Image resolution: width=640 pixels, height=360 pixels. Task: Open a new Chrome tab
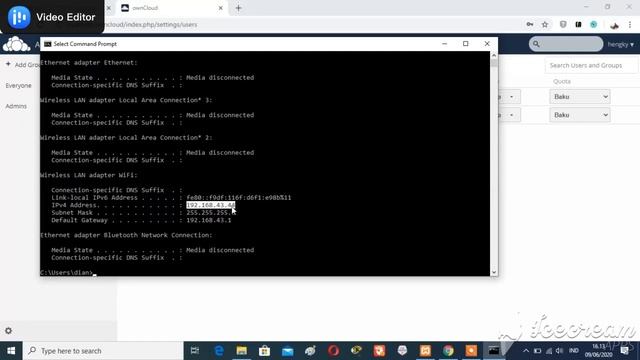pyautogui.click(x=238, y=8)
